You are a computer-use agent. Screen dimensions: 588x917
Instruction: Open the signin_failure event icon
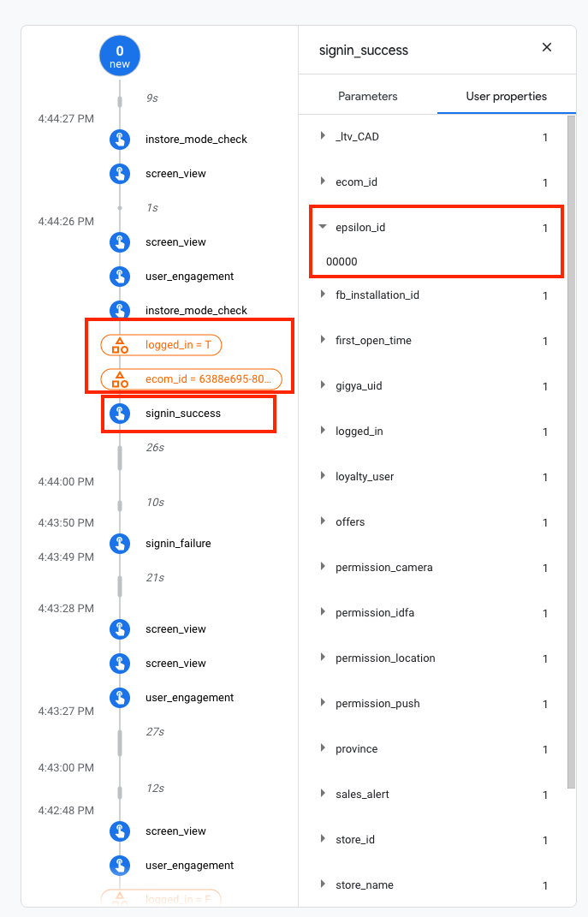[x=120, y=544]
